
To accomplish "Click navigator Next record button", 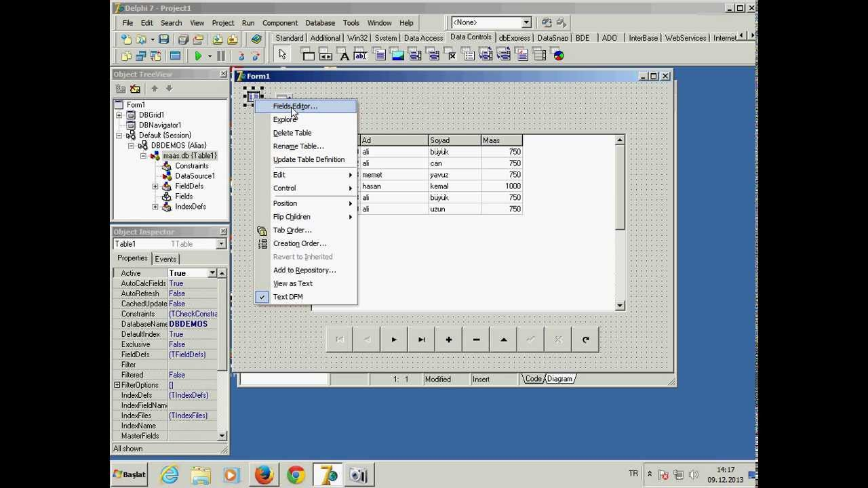I will [x=394, y=340].
